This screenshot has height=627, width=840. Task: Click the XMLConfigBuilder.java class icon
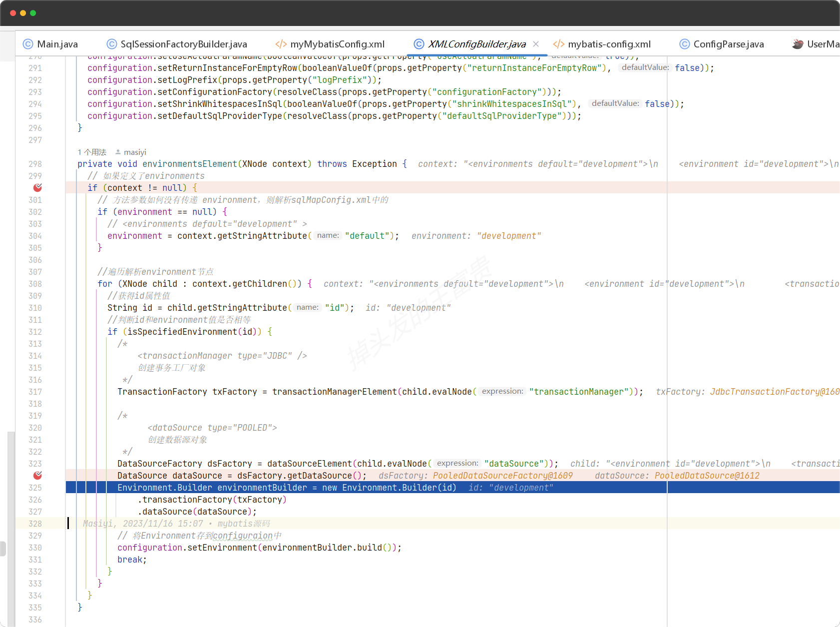(x=419, y=44)
